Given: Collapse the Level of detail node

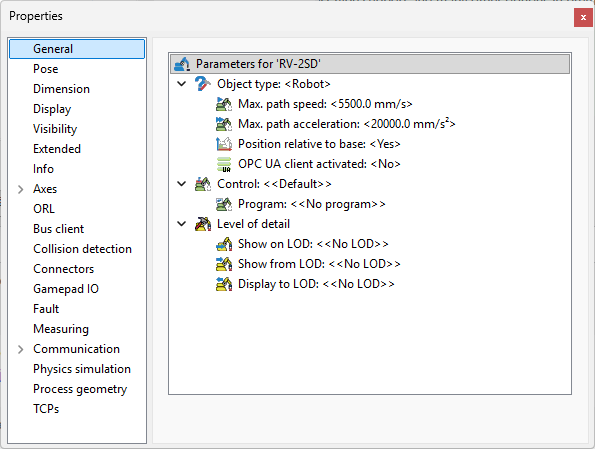Looking at the screenshot, I should pos(182,224).
